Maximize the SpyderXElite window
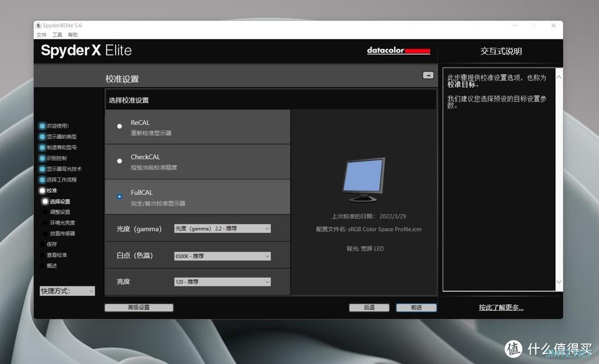This screenshot has width=599, height=364. tap(534, 25)
